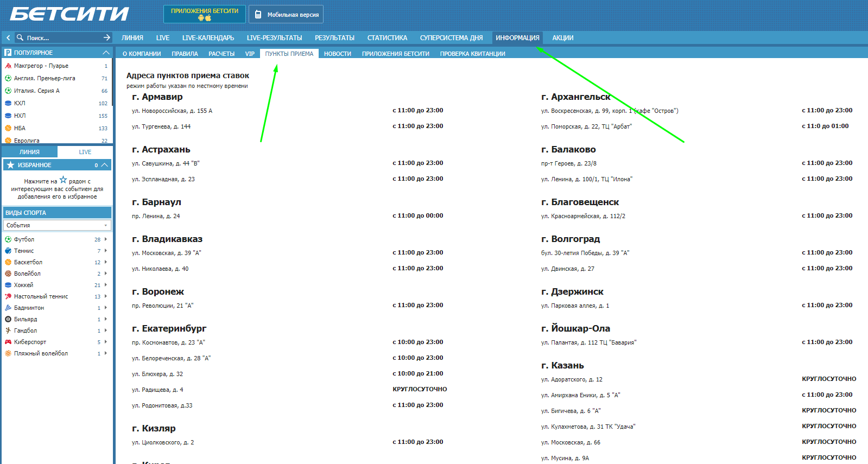
Task: Click the hockey icon next to Хоккей
Action: [x=8, y=285]
